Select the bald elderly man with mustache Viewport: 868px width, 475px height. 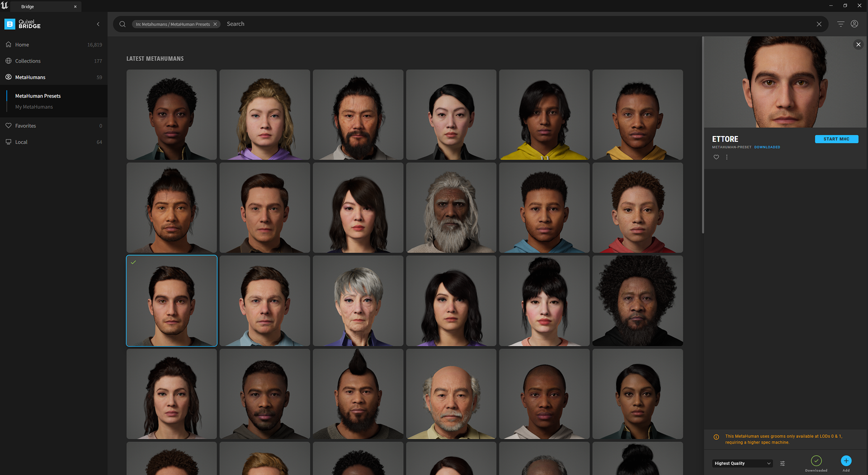451,394
